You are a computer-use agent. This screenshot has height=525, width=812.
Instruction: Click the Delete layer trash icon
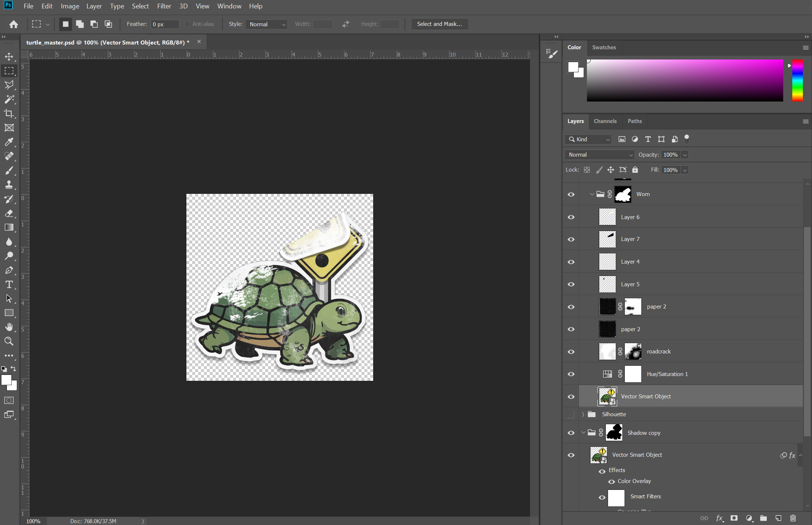pos(793,518)
